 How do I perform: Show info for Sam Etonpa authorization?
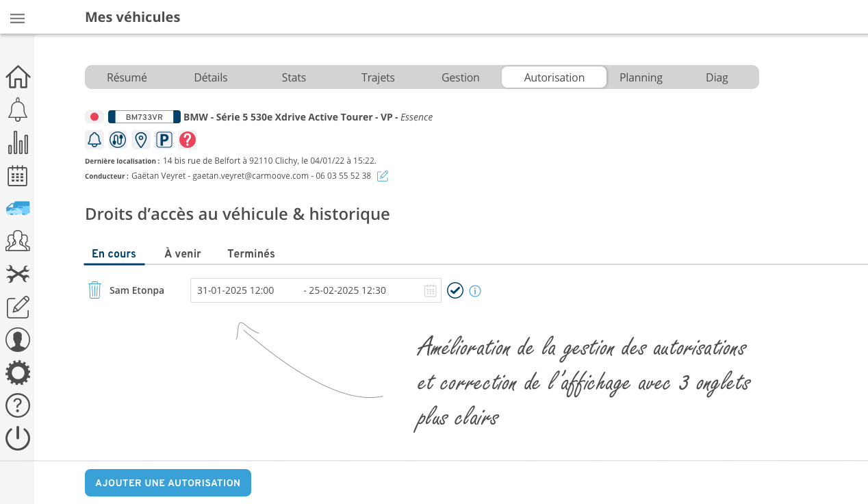click(x=475, y=291)
